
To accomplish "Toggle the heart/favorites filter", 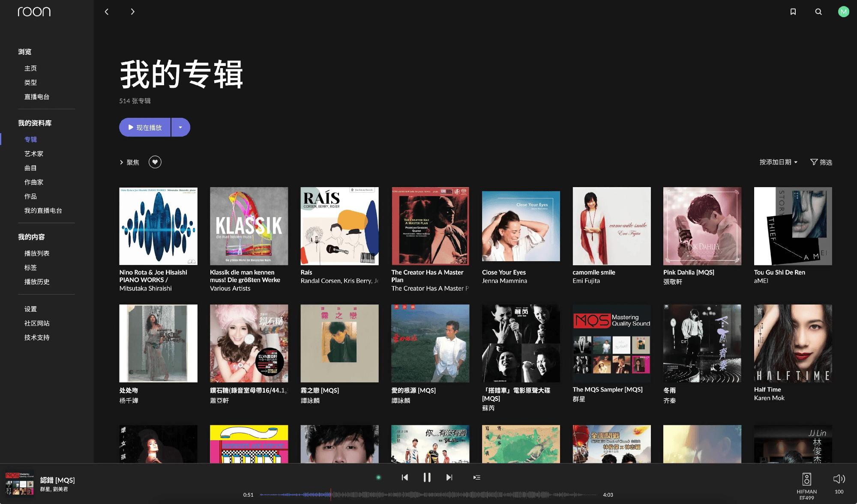I will coord(155,163).
